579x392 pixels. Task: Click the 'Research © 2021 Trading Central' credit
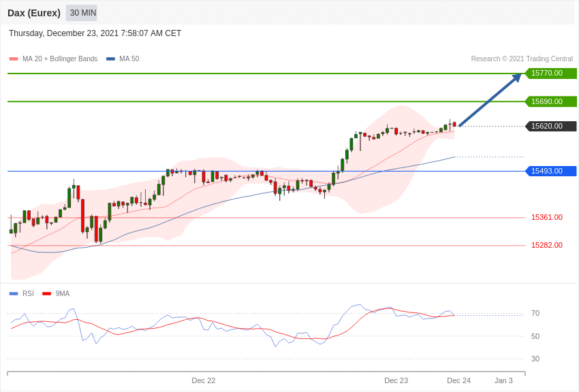tap(522, 59)
